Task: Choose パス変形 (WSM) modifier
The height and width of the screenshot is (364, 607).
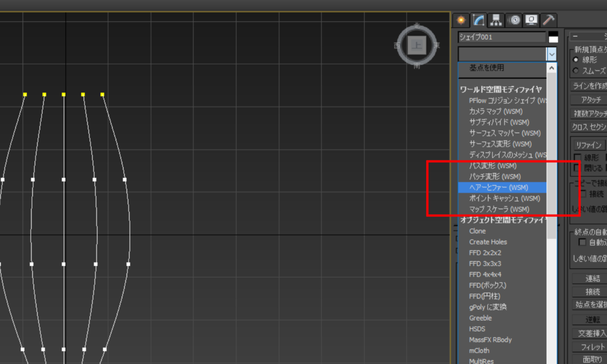Action: (503, 166)
